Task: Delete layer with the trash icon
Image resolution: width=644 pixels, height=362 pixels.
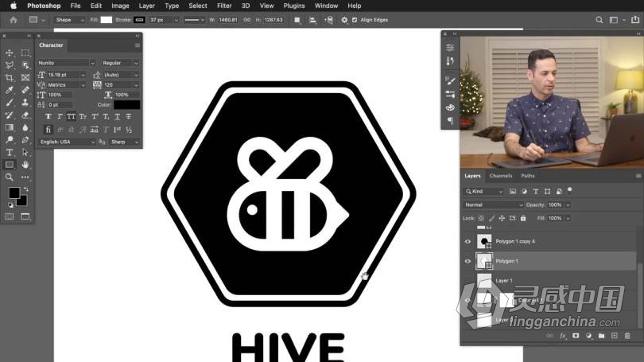Action: pyautogui.click(x=627, y=336)
